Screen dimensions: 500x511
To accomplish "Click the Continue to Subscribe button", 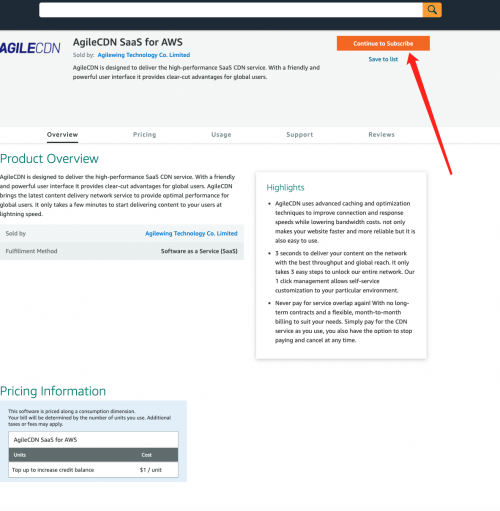I will (x=383, y=43).
